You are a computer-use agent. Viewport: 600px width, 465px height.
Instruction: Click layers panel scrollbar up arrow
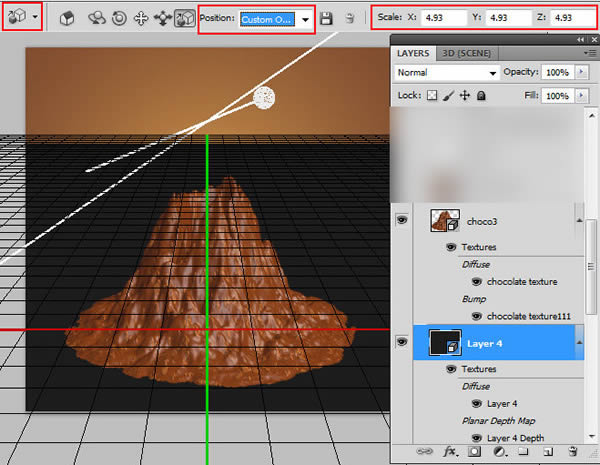pyautogui.click(x=592, y=115)
